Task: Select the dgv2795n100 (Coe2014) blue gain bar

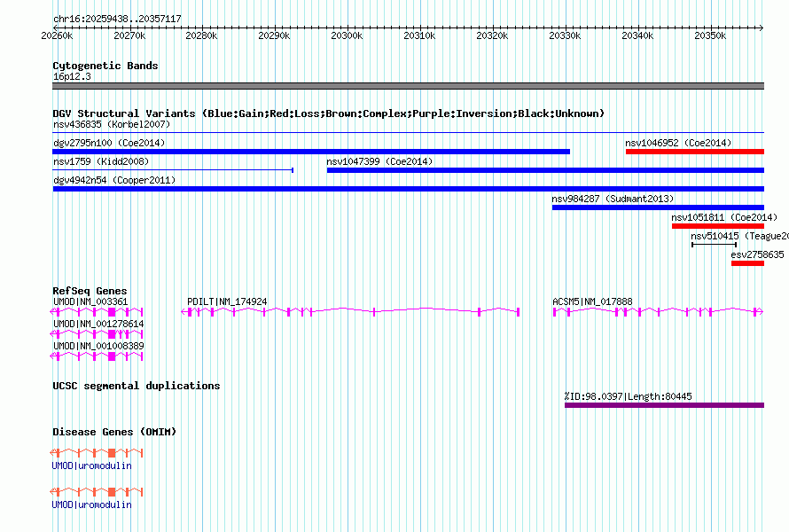Action: (x=311, y=152)
